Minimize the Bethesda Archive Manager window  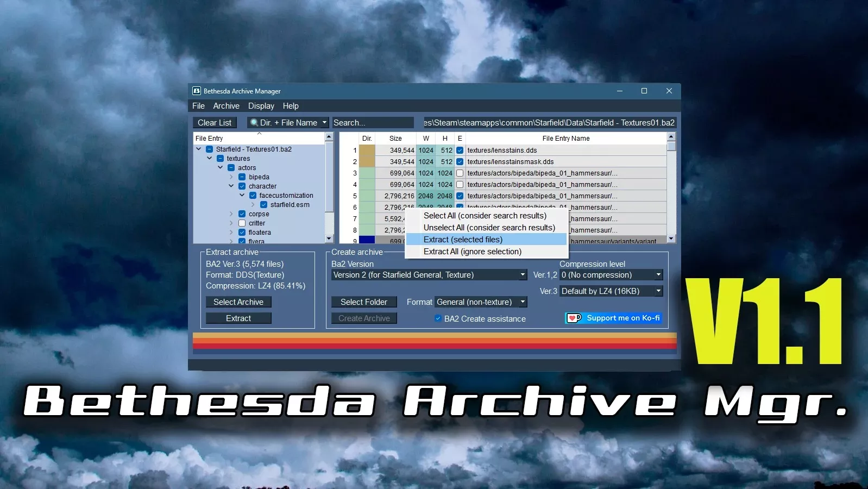620,91
